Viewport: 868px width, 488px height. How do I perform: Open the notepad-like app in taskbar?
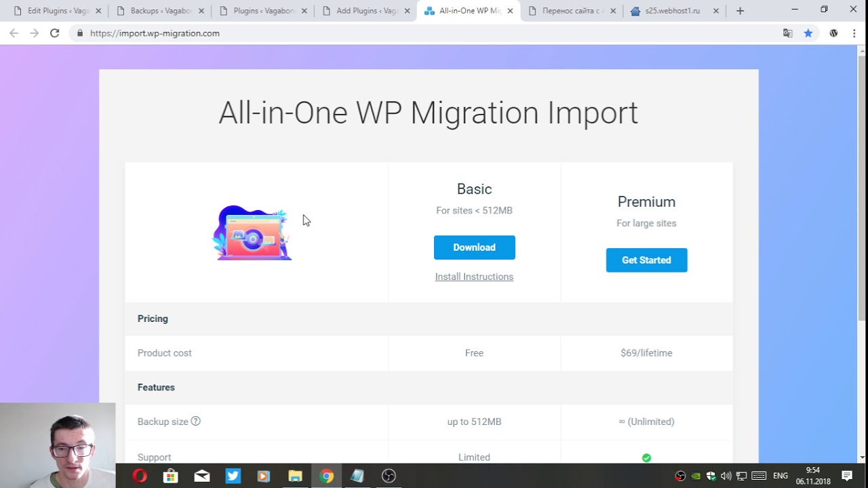tap(357, 476)
